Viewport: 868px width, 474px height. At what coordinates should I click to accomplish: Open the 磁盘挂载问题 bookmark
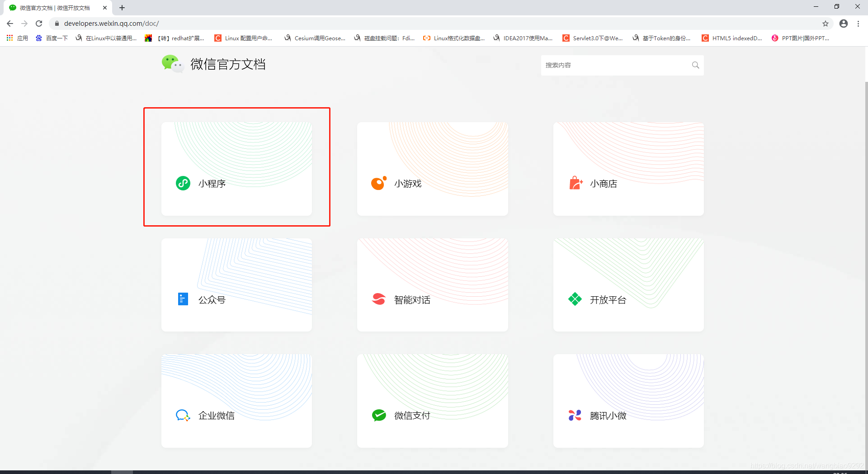tap(384, 38)
